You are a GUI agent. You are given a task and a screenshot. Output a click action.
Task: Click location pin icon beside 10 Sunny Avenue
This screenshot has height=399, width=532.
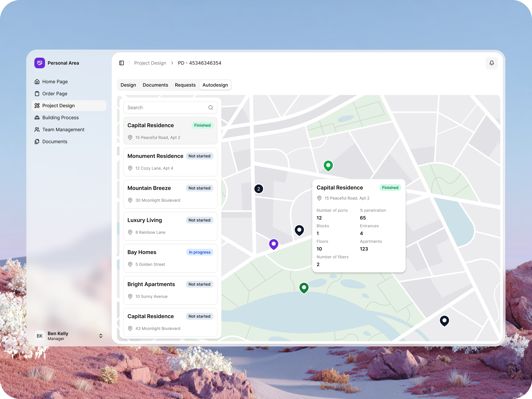(130, 296)
